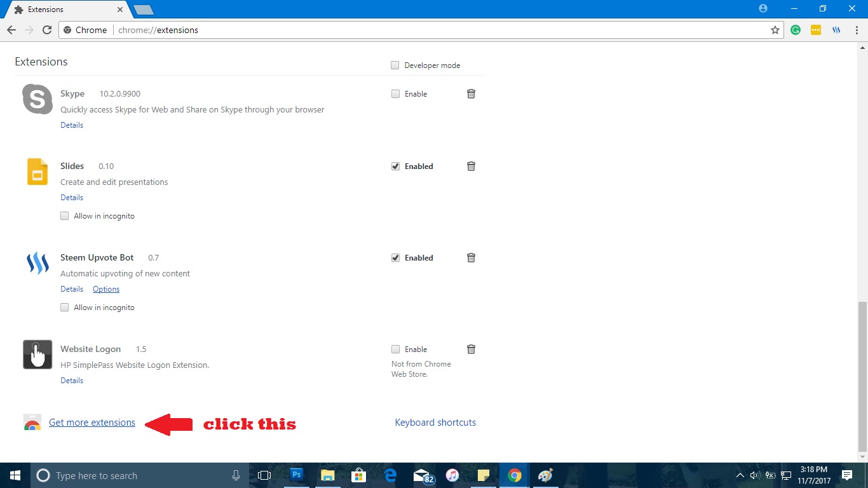The width and height of the screenshot is (868, 488).
Task: Open Details for Slides extension
Action: pyautogui.click(x=72, y=198)
